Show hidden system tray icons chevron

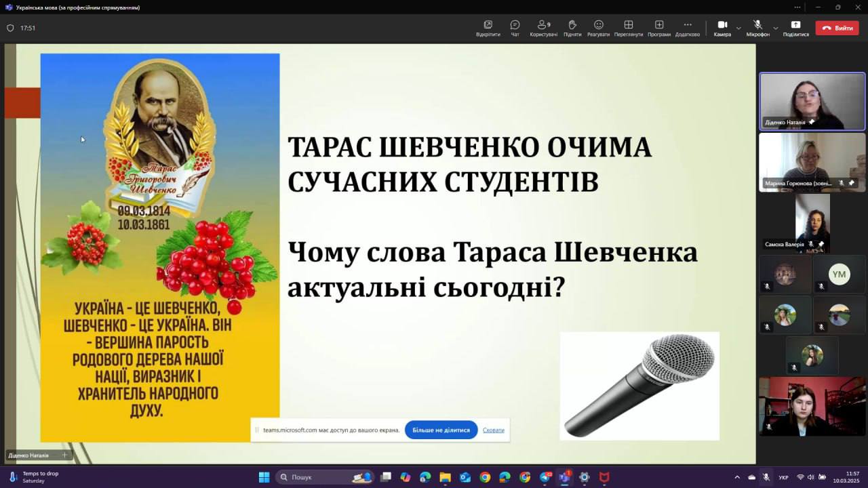pyautogui.click(x=737, y=477)
